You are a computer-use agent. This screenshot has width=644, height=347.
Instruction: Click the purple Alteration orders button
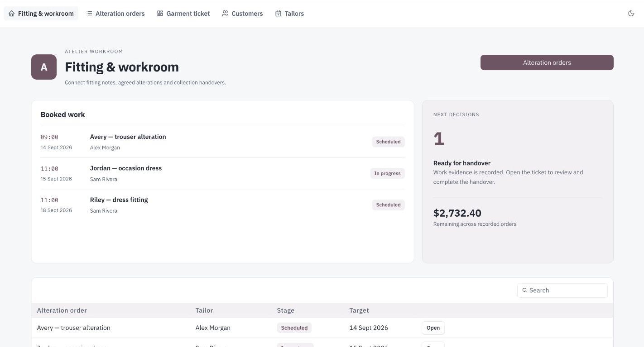click(547, 62)
